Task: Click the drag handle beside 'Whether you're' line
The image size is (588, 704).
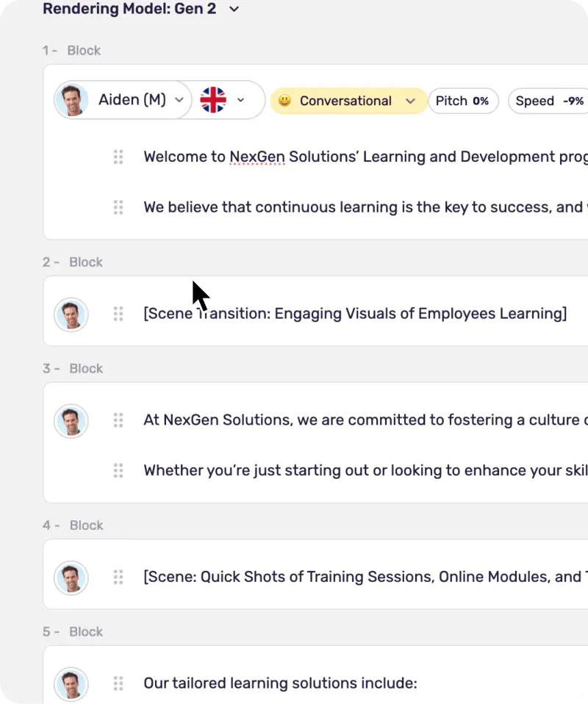Action: (x=118, y=471)
